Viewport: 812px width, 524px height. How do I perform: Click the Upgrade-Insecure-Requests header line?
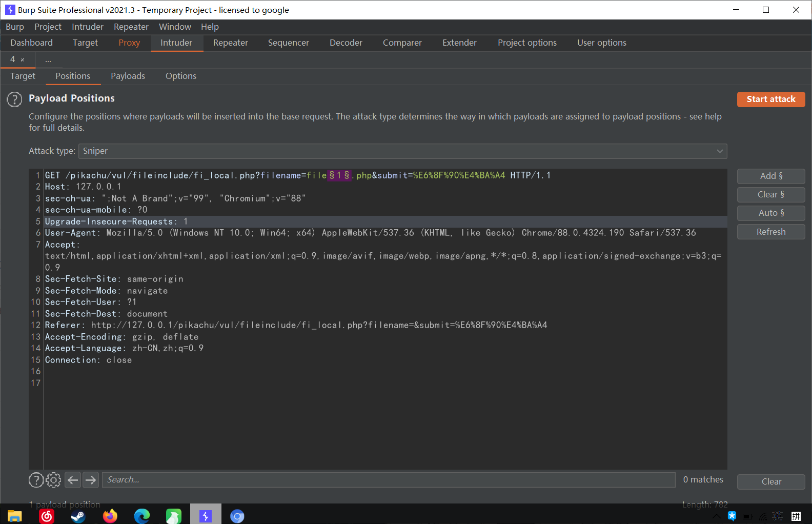pyautogui.click(x=116, y=221)
